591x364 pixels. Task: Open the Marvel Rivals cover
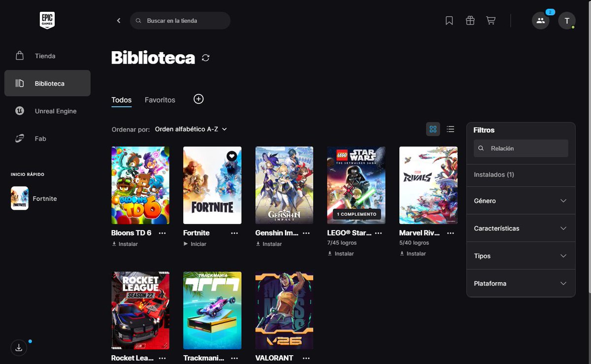428,185
